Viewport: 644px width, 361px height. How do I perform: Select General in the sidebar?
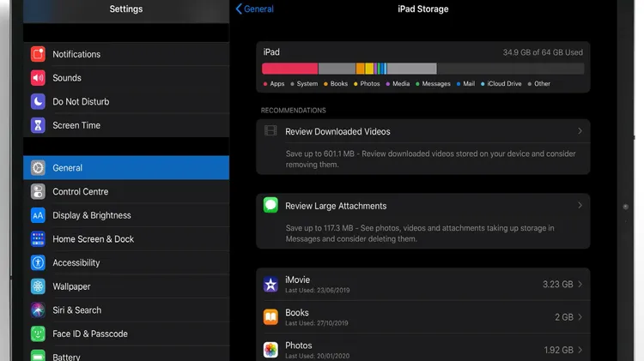pos(126,168)
